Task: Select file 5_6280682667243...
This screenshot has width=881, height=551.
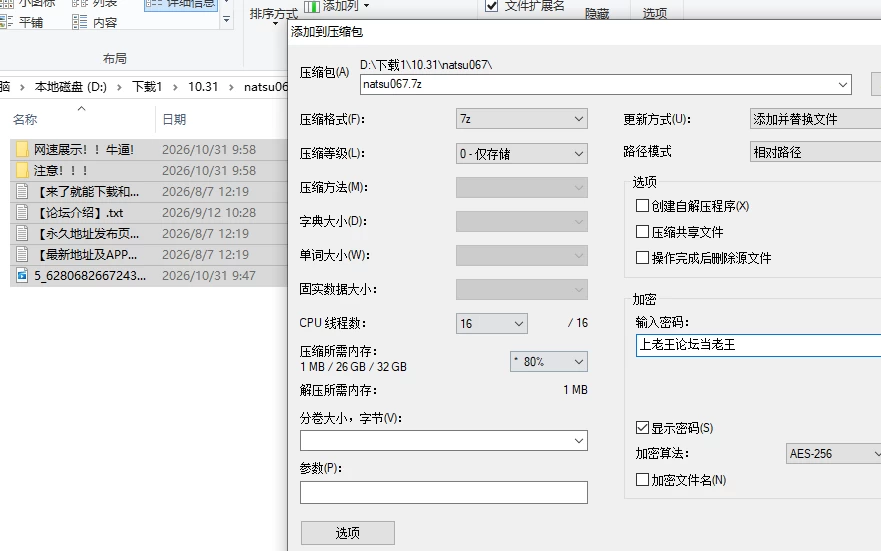Action: click(x=90, y=275)
